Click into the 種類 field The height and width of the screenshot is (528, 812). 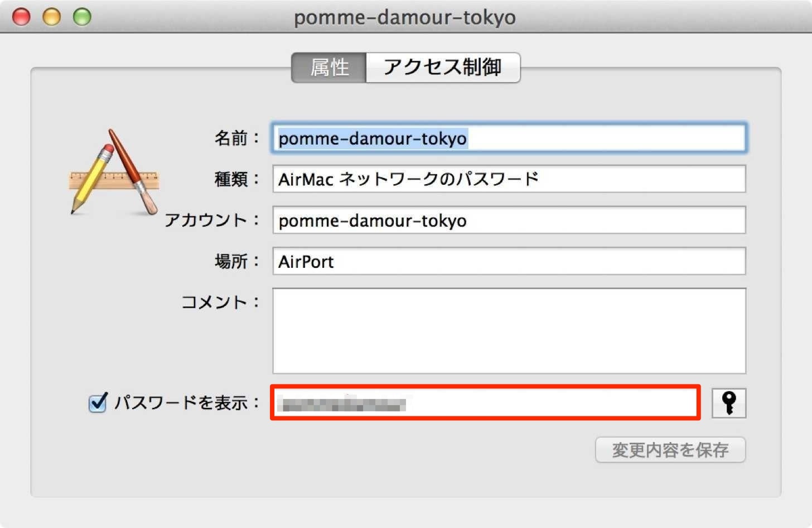pyautogui.click(x=509, y=179)
